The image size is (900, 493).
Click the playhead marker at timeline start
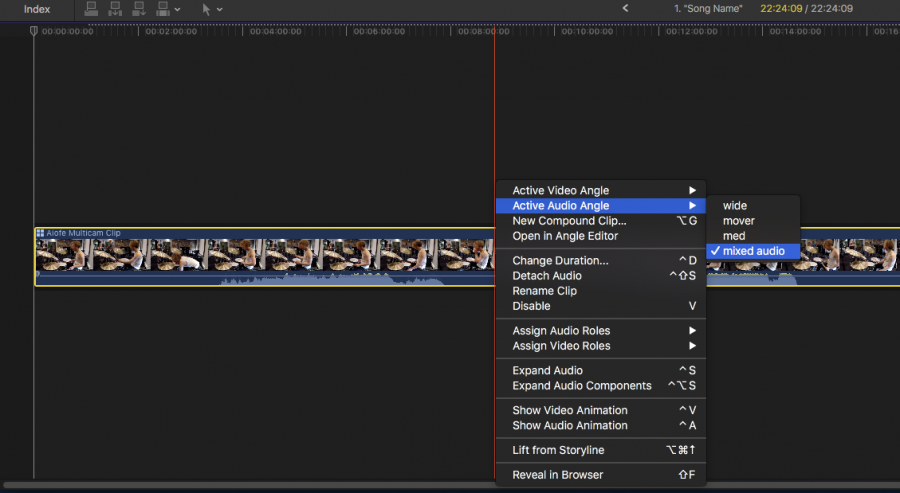(x=33, y=31)
